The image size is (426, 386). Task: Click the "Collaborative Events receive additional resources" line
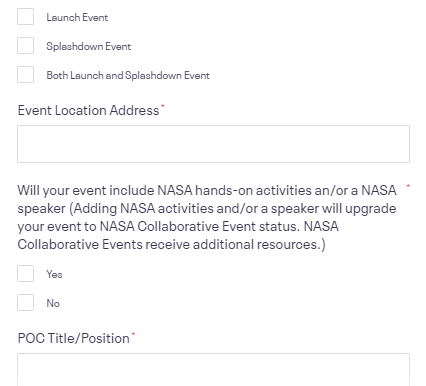coord(171,244)
